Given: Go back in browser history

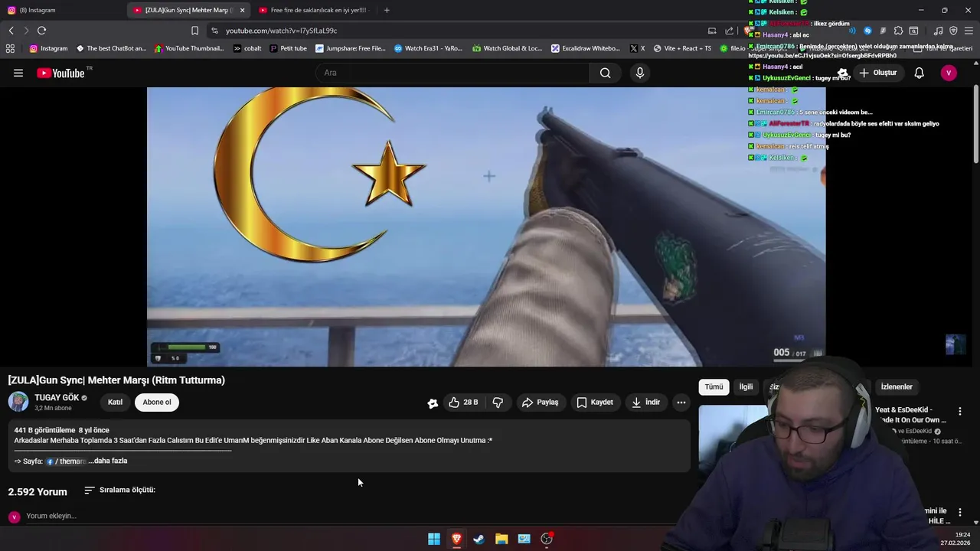Looking at the screenshot, I should coord(11,31).
